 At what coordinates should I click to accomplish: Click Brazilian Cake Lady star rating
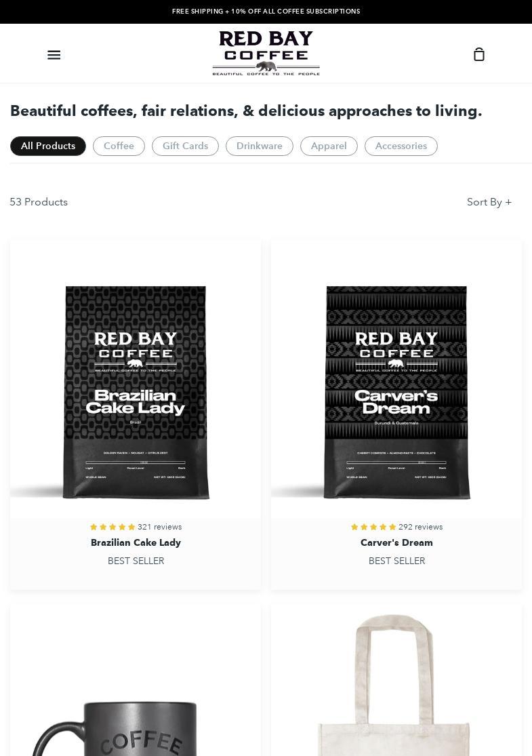pos(112,527)
